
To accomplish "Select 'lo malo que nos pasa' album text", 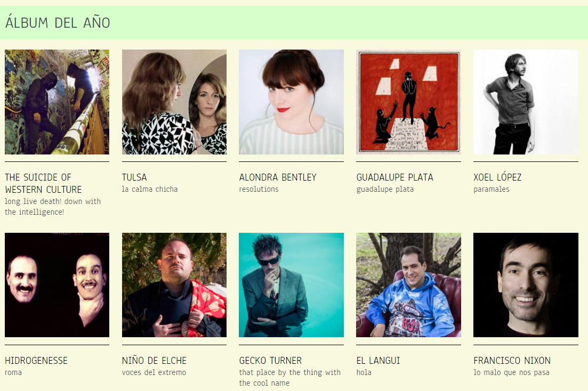I will [511, 373].
